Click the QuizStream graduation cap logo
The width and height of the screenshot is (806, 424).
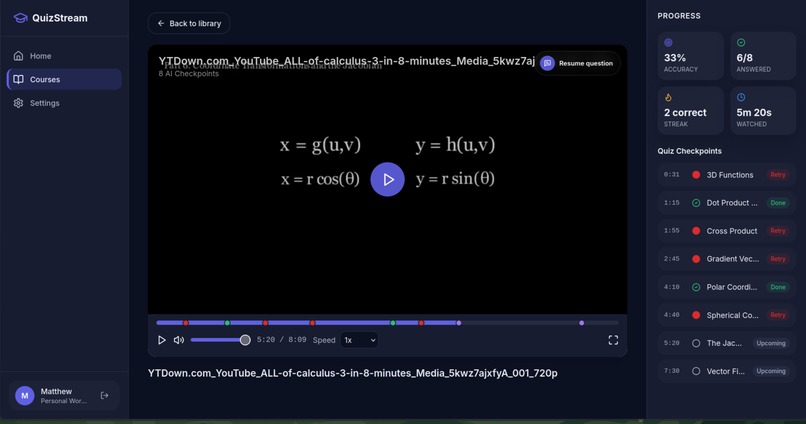tap(21, 18)
